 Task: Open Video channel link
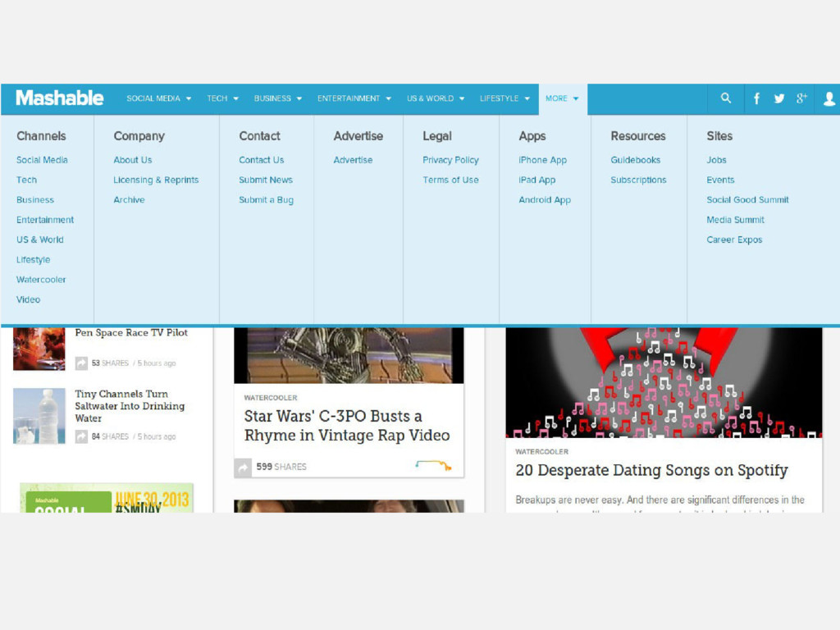click(28, 299)
